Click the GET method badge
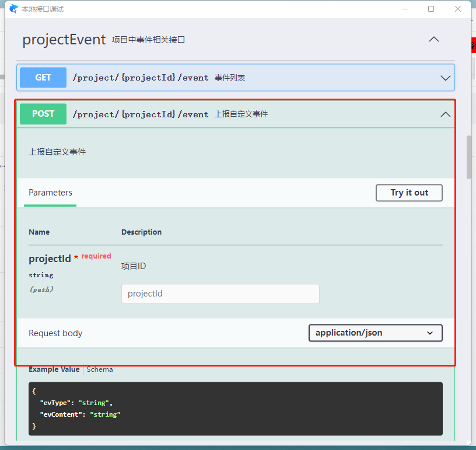This screenshot has height=450, width=476. pos(43,78)
